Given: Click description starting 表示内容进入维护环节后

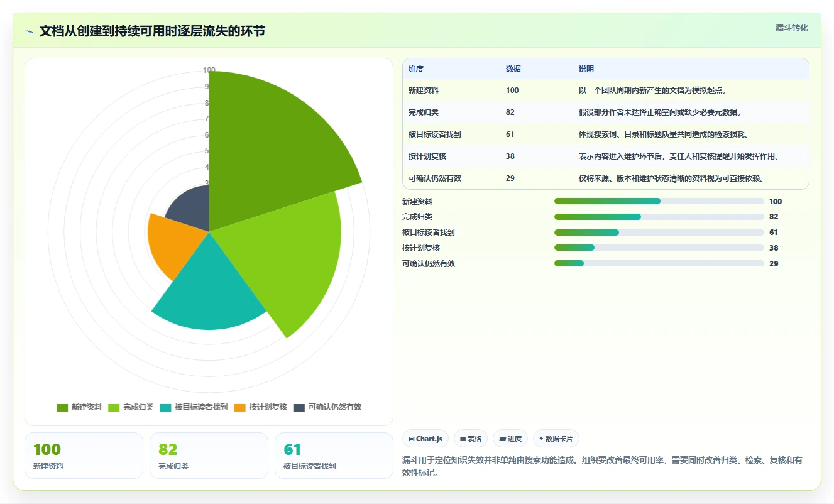Looking at the screenshot, I should pyautogui.click(x=679, y=156).
